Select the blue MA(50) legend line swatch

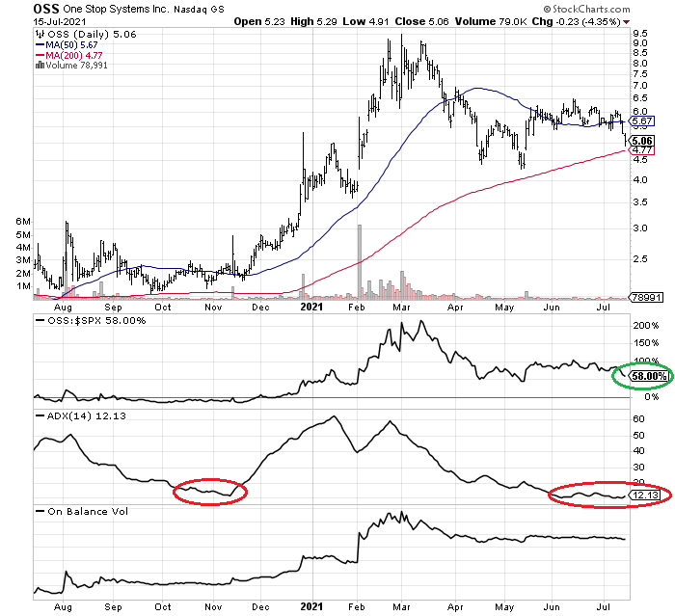(40, 44)
